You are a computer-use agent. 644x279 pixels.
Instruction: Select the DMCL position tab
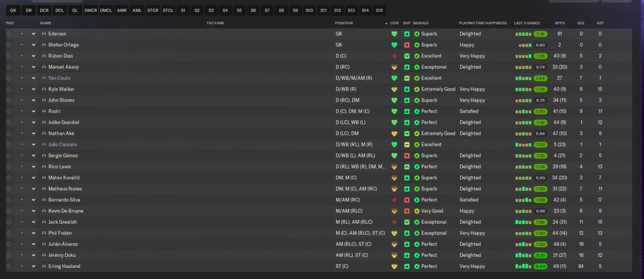click(x=106, y=10)
